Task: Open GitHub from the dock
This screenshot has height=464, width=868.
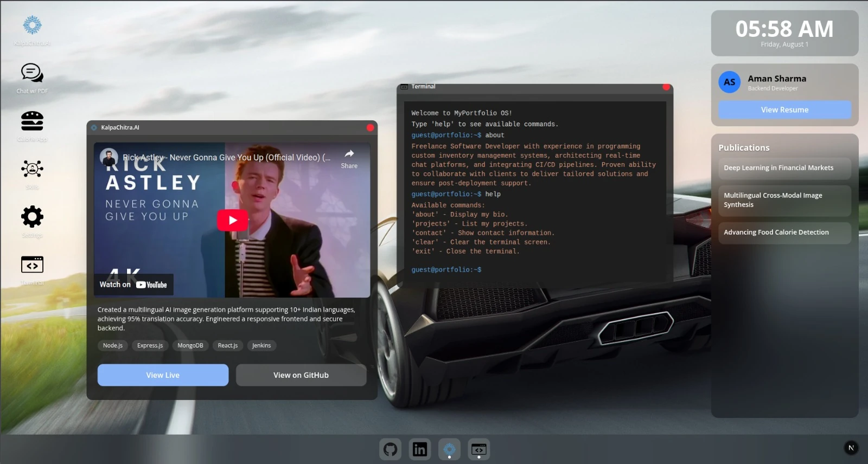Action: click(390, 449)
